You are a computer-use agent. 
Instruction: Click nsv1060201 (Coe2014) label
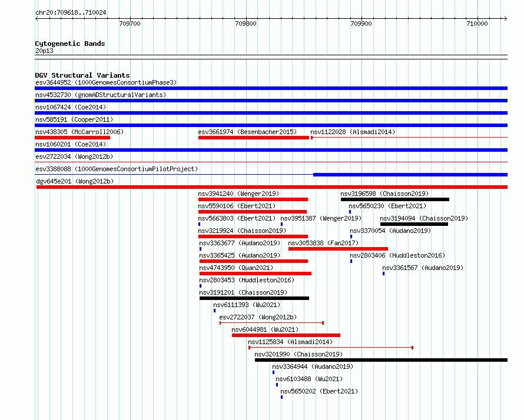(x=71, y=144)
